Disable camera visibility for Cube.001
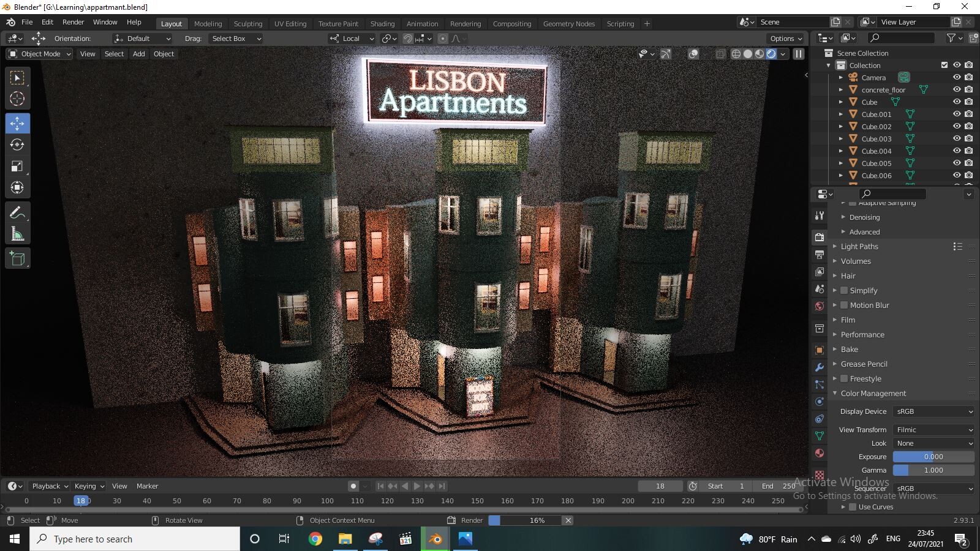 [968, 114]
